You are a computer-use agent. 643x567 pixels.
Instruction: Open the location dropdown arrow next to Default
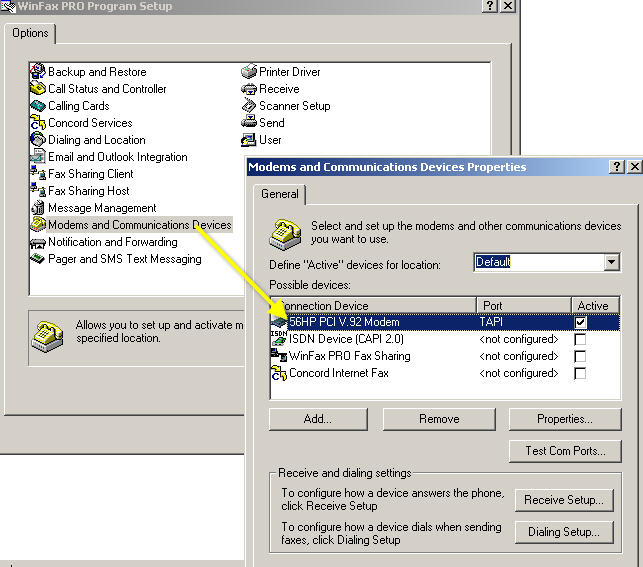pos(611,262)
